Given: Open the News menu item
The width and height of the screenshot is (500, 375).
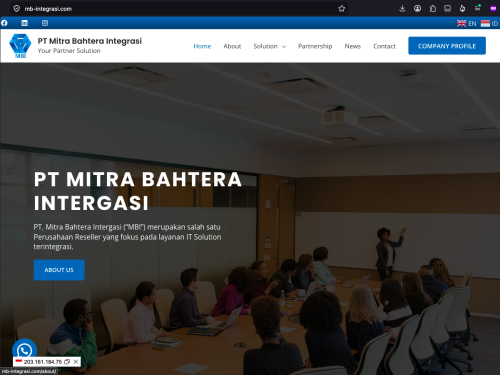Looking at the screenshot, I should (x=353, y=46).
